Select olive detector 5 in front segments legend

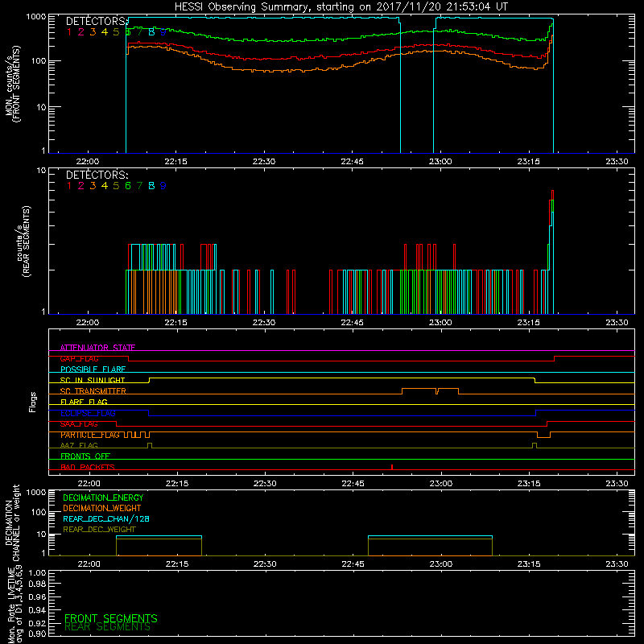pos(116,32)
